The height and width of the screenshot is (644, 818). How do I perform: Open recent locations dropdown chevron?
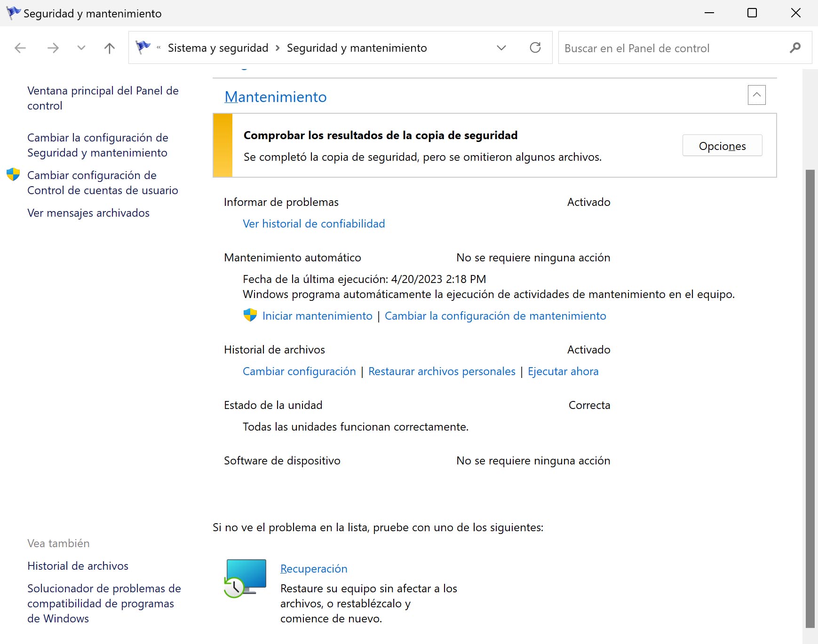click(x=81, y=48)
